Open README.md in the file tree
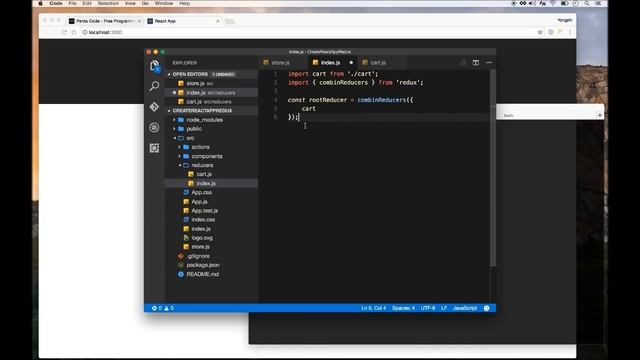 (211, 274)
